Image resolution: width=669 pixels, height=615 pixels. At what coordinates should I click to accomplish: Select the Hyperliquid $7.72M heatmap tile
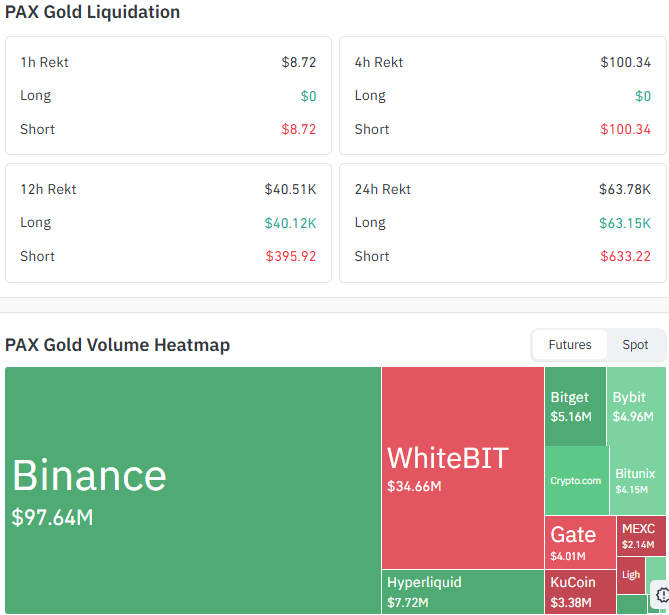tap(462, 592)
